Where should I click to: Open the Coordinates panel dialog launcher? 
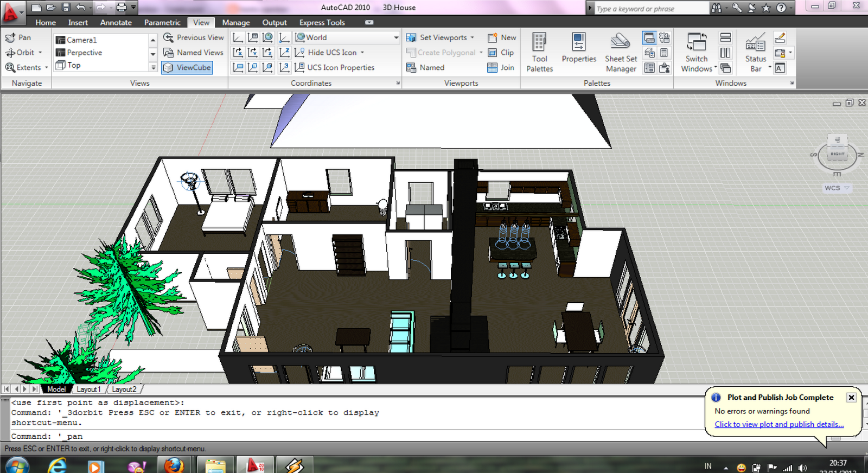(x=398, y=83)
